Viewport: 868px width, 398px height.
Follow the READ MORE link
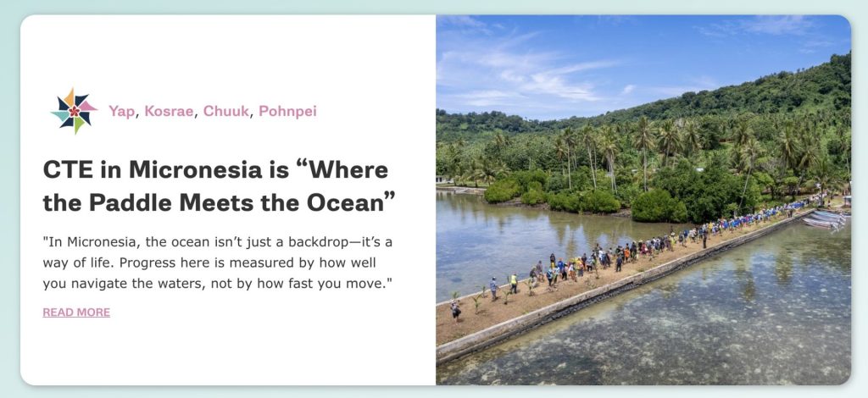pos(76,312)
